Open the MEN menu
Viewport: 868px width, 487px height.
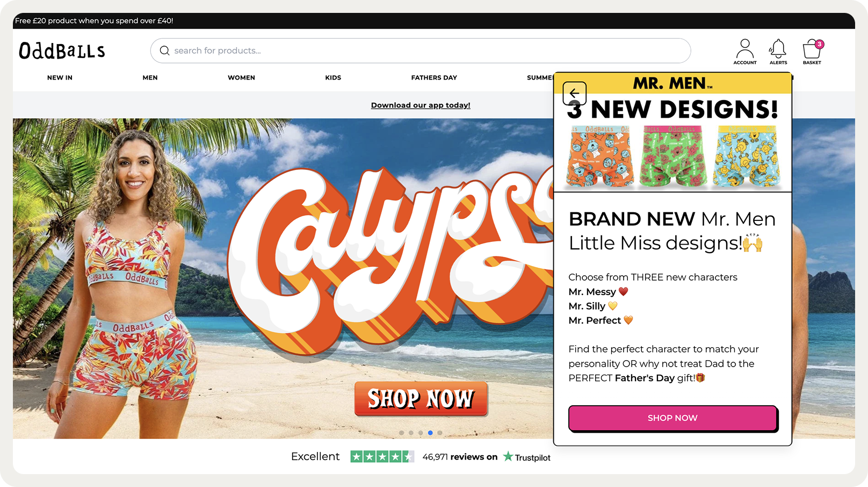coord(150,77)
